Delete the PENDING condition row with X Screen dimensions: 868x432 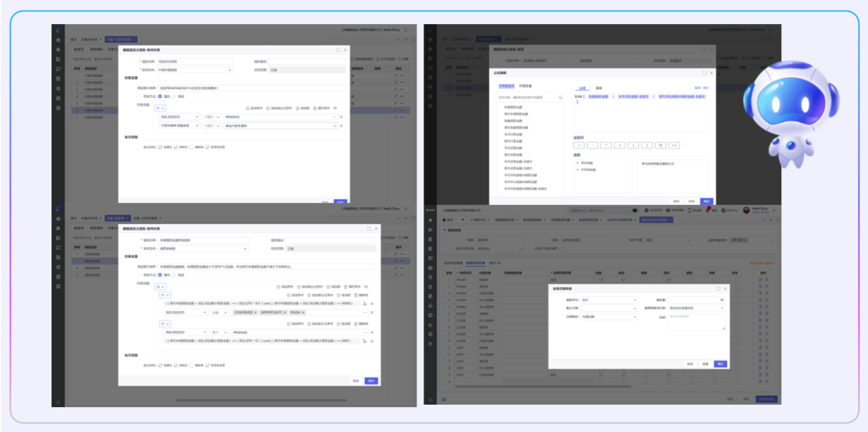pos(341,117)
